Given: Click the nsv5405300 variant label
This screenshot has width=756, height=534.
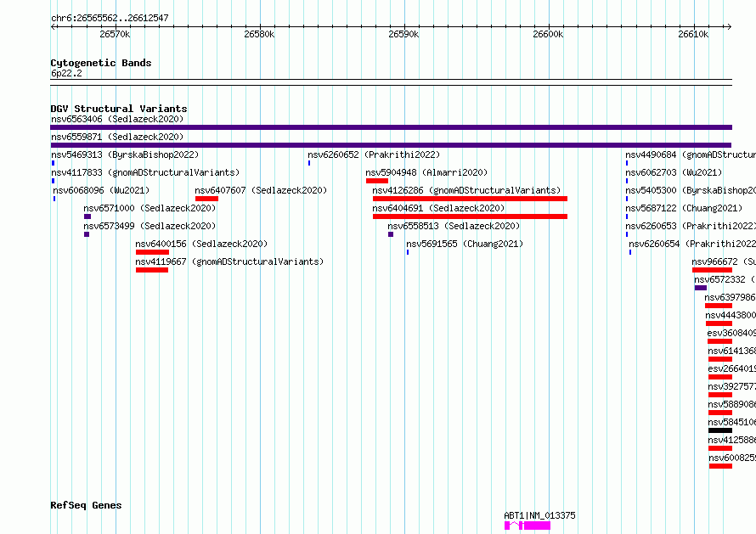Looking at the screenshot, I should pos(691,190).
